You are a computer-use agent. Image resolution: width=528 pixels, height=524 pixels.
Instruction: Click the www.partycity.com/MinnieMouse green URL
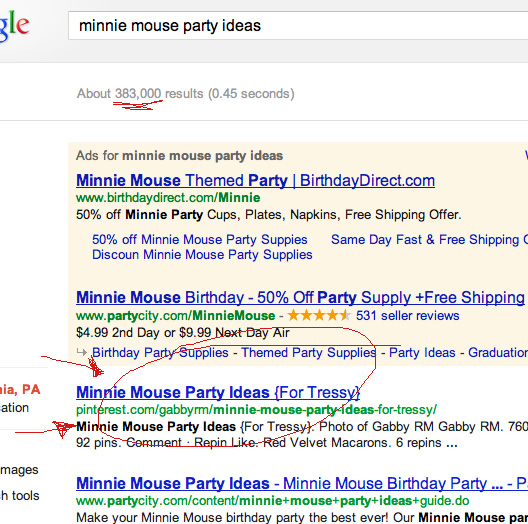click(175, 316)
